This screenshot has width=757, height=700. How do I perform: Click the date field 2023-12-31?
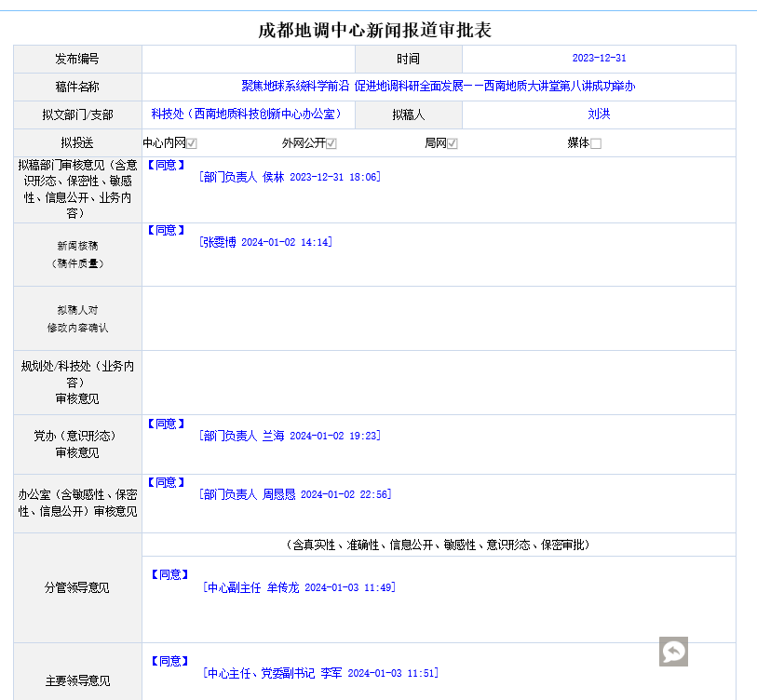599,58
